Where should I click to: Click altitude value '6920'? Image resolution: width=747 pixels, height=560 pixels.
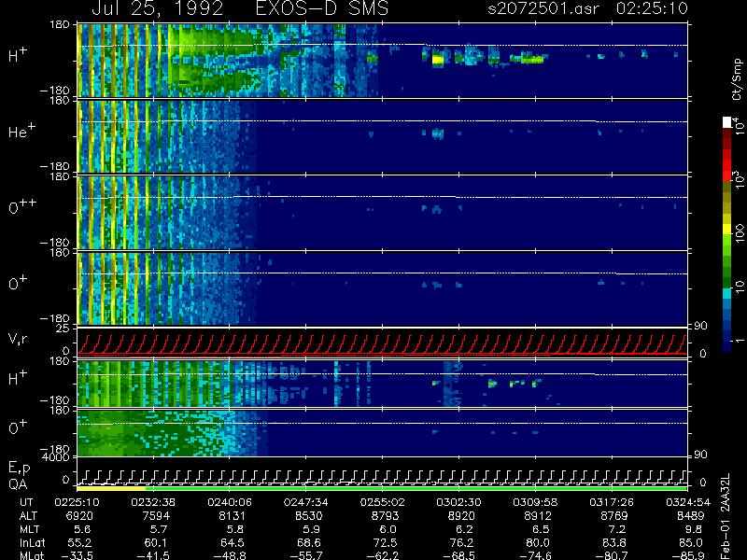click(79, 516)
